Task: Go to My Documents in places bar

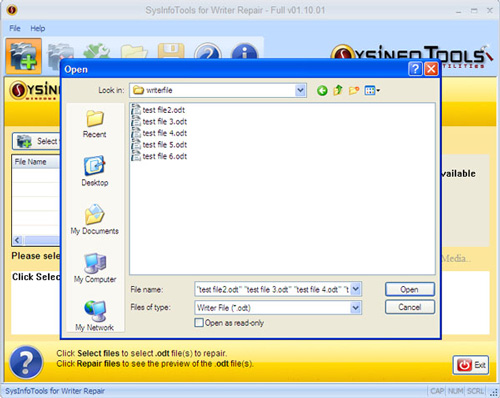Action: coord(95,219)
